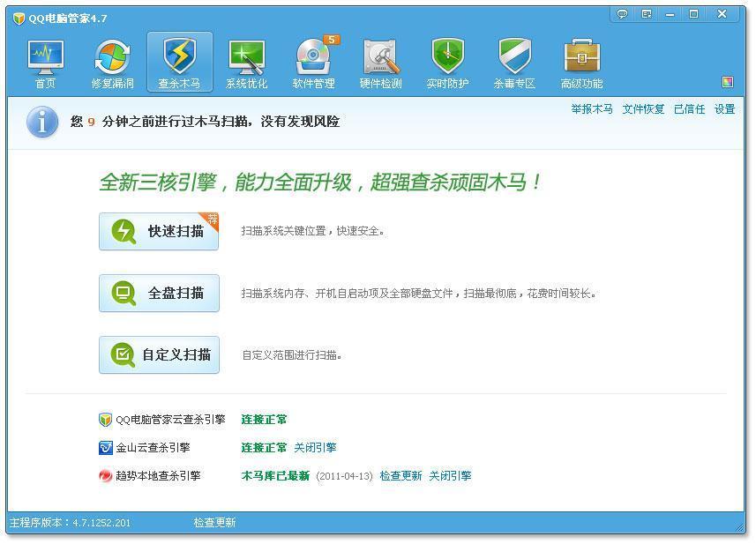This screenshot has width=756, height=544.
Task: Click the QQ电脑管家 shield logo in title bar
Action: (x=19, y=19)
